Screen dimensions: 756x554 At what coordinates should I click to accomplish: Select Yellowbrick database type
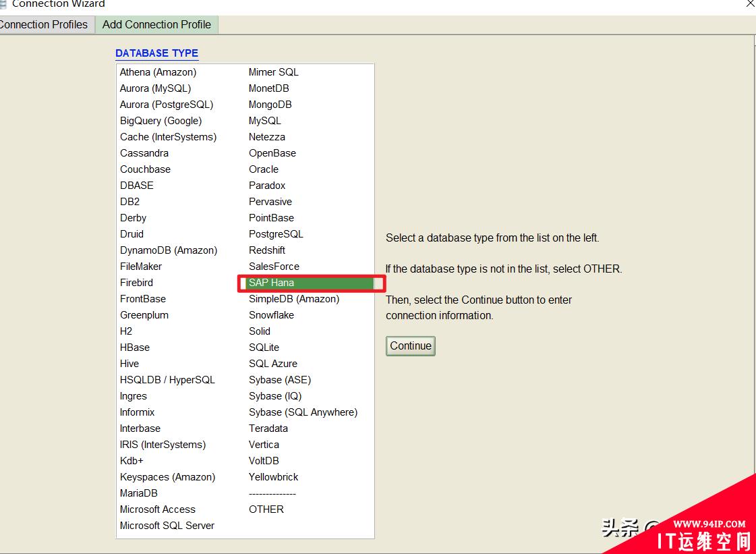coord(273,477)
